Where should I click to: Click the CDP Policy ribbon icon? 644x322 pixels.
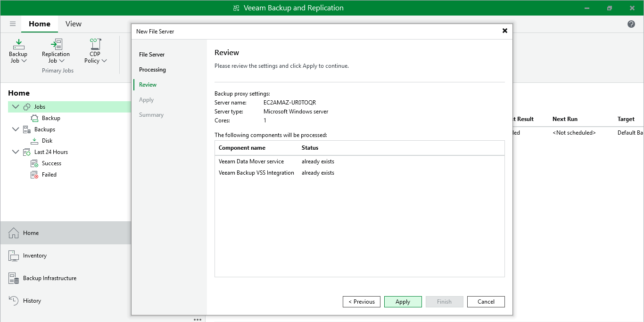click(96, 44)
